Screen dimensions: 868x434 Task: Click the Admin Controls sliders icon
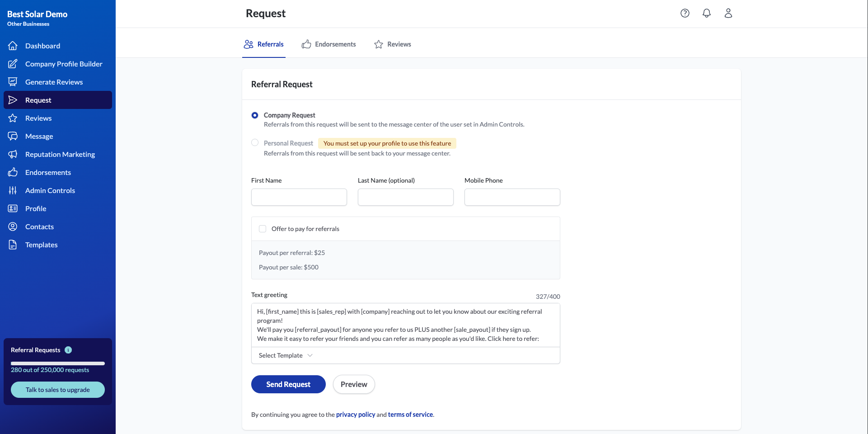click(13, 190)
